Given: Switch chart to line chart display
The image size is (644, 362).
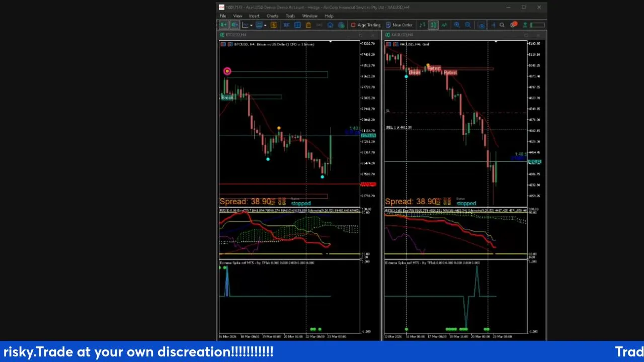Looking at the screenshot, I should click(444, 25).
